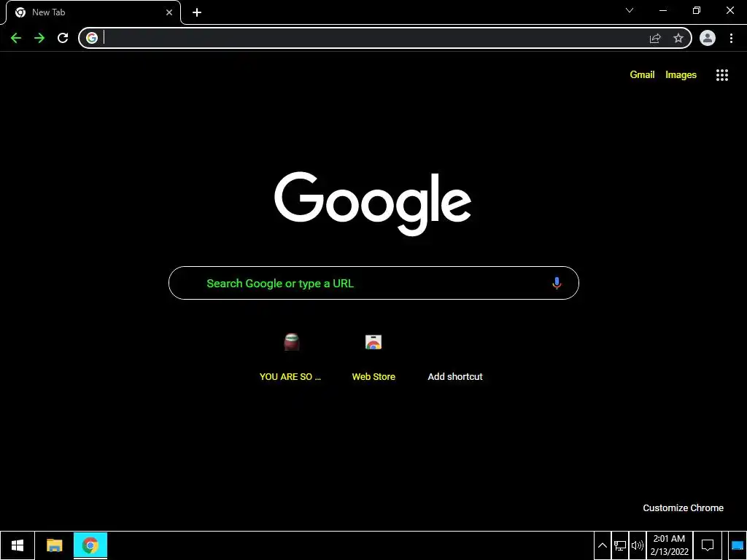Viewport: 747px width, 560px height.
Task: Click the Google icon in the address bar
Action: tap(92, 38)
